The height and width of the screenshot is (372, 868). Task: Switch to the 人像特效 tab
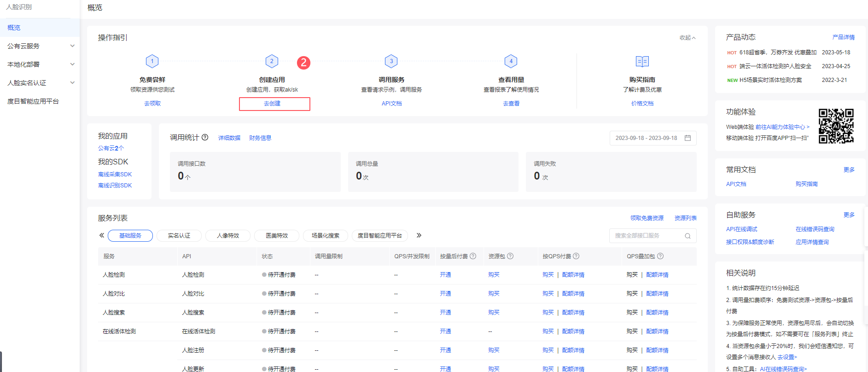228,236
